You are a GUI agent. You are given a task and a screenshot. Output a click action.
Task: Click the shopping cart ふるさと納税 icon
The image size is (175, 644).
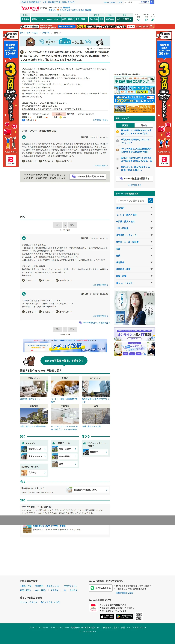coord(58,10)
